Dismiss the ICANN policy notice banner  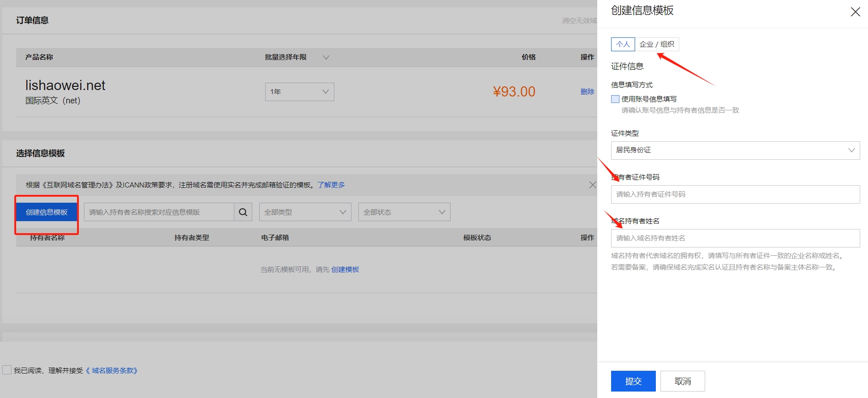click(x=592, y=185)
